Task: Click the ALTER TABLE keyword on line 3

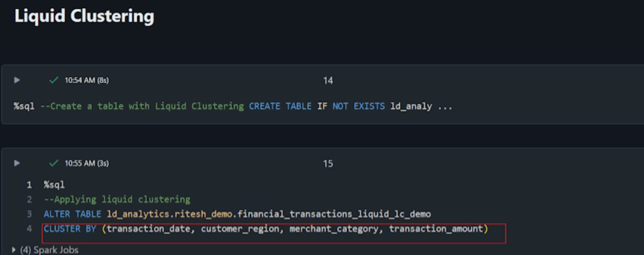Action: (x=71, y=214)
